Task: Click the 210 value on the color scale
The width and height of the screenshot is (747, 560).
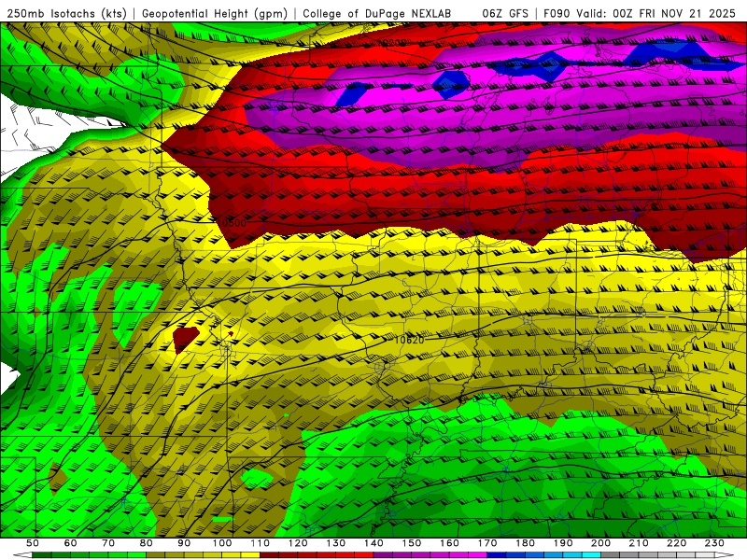Action: (x=639, y=543)
